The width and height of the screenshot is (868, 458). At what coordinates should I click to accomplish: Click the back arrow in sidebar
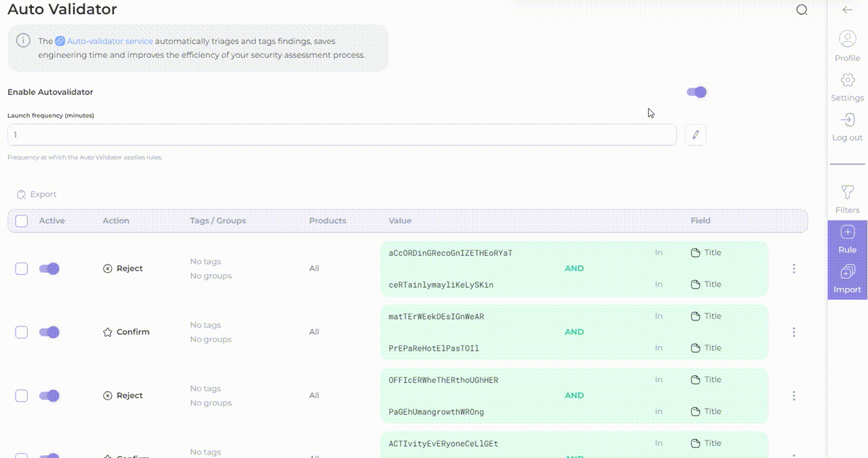coord(847,9)
